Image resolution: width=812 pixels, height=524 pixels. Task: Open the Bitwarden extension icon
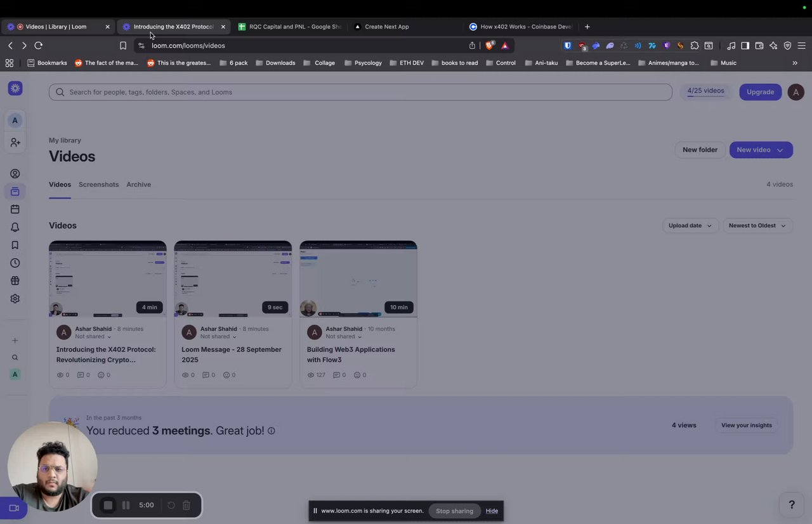click(x=568, y=46)
